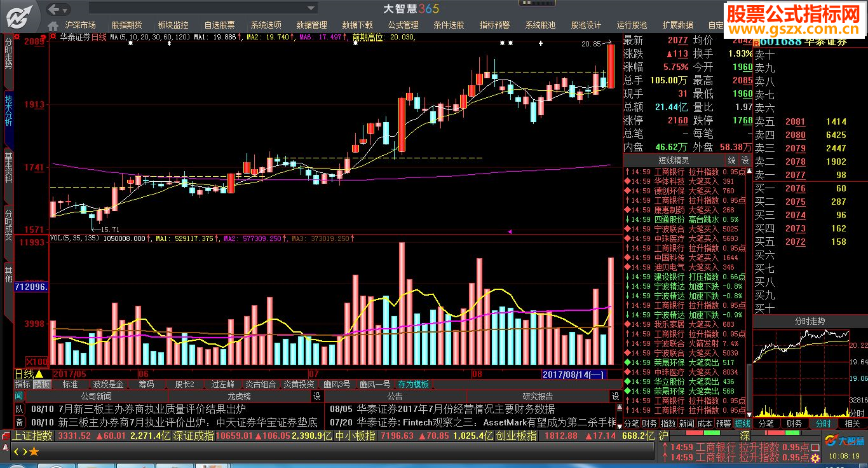
Task: Click the 上证指数 index label in status bar
Action: click(34, 436)
